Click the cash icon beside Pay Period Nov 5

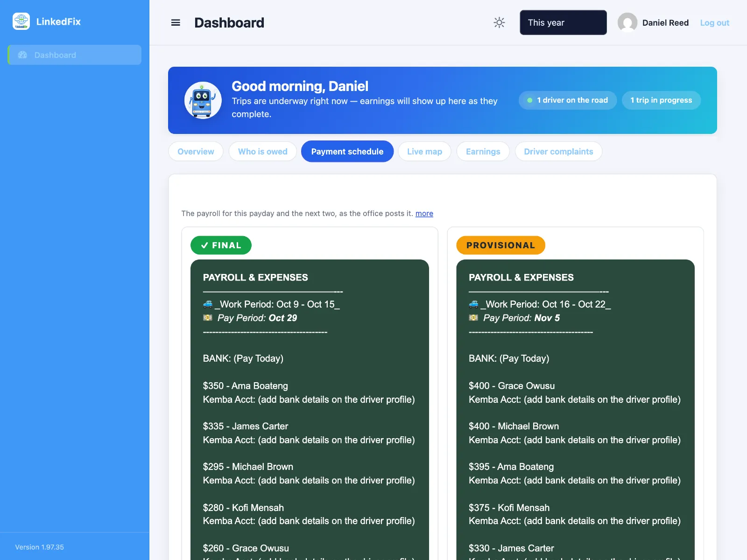point(473,318)
